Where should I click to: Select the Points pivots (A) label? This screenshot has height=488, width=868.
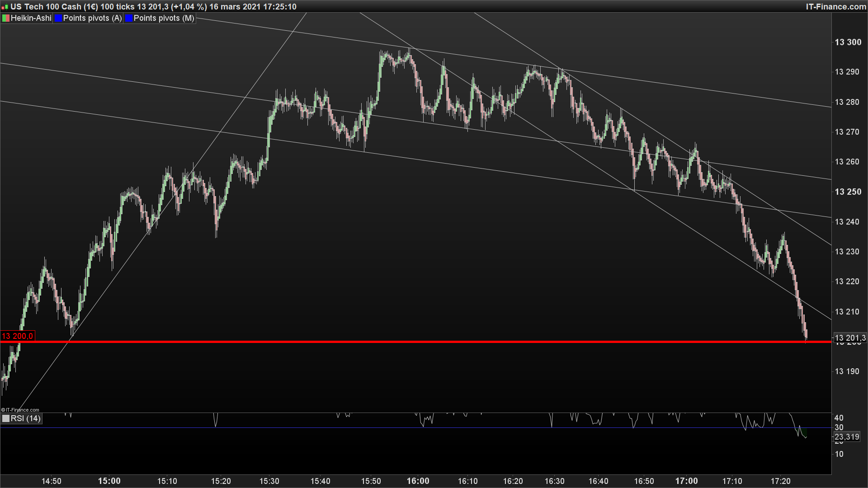[x=92, y=18]
